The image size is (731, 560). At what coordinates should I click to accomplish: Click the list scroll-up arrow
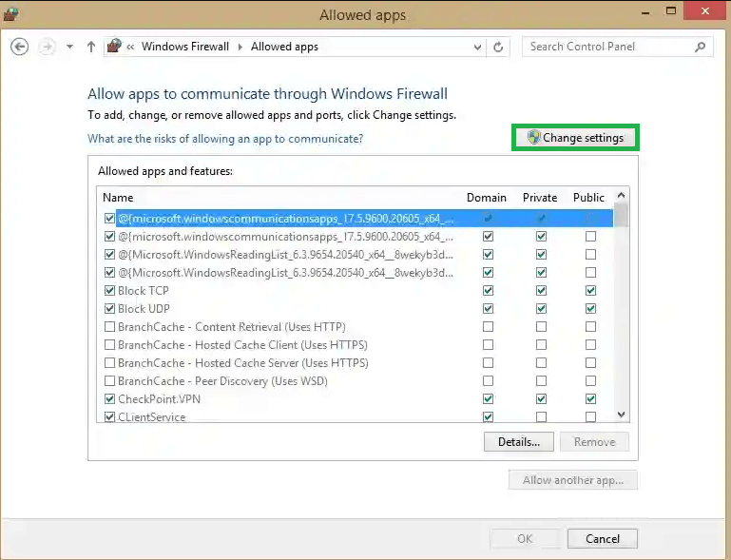click(x=621, y=195)
